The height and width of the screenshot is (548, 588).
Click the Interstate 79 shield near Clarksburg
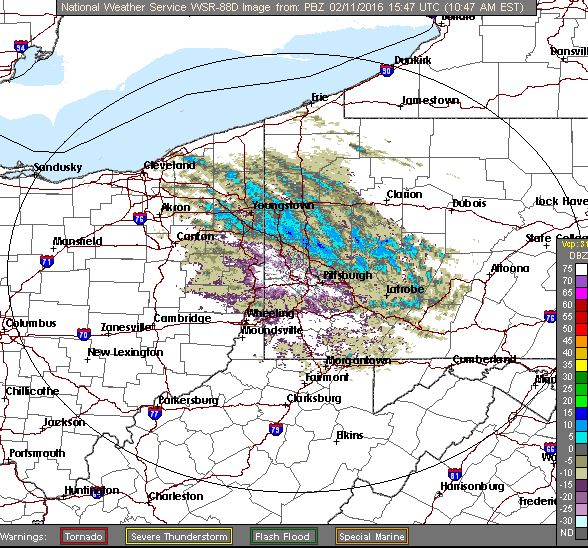click(276, 429)
